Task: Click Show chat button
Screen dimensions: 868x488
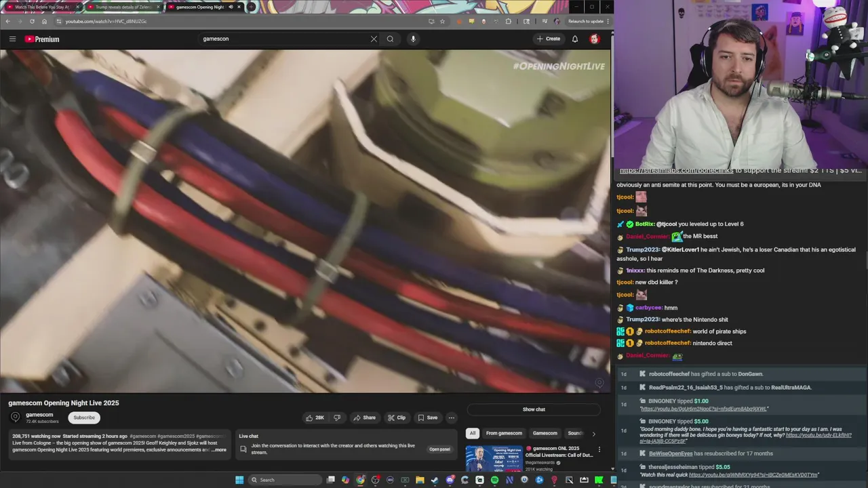Action: pyautogui.click(x=534, y=409)
